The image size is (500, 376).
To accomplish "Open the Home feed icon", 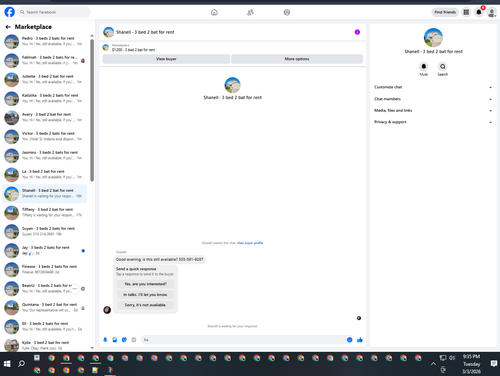I will (214, 12).
